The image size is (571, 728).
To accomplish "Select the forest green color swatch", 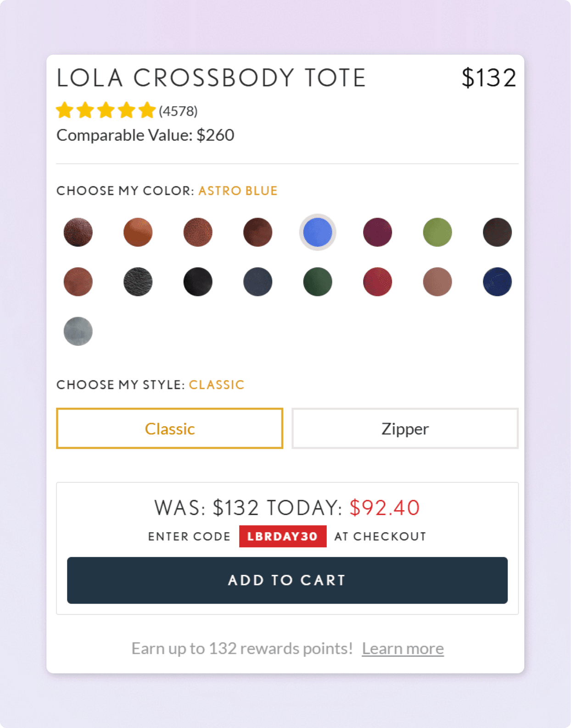I will [318, 282].
